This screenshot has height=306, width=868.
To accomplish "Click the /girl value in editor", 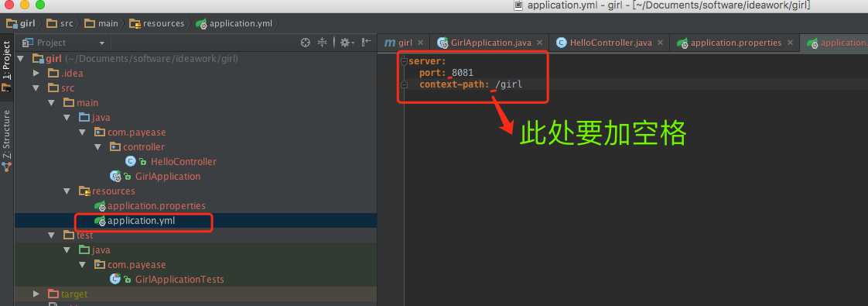I will click(509, 84).
